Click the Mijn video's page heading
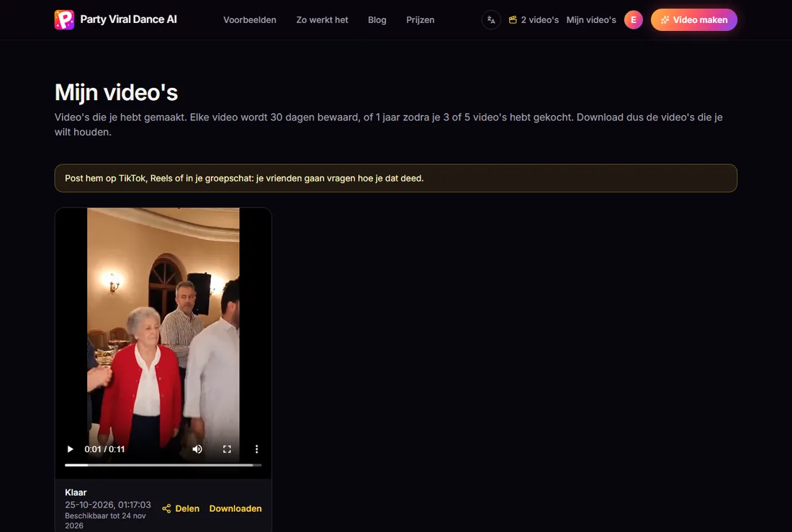Viewport: 792px width, 532px height. tap(116, 92)
